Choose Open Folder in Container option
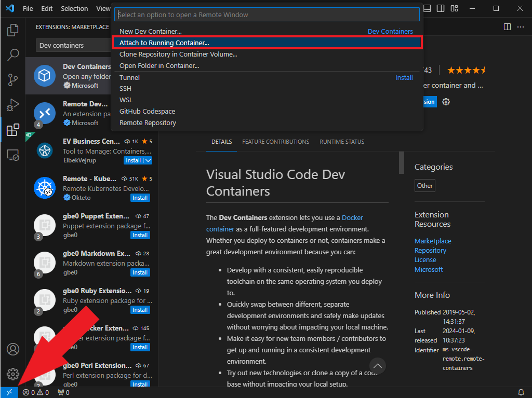 coord(267,66)
